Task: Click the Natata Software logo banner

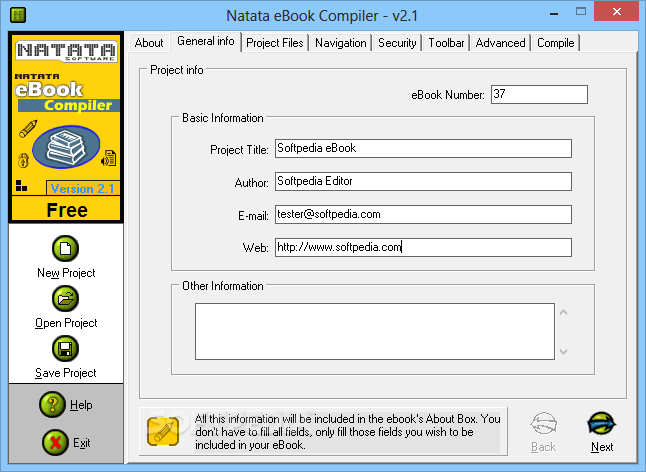Action: pyautogui.click(x=66, y=51)
